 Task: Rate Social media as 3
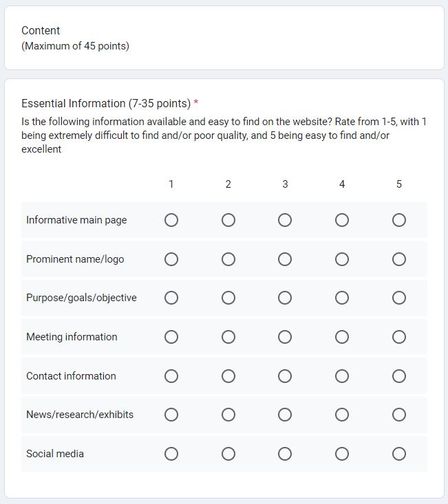(285, 454)
